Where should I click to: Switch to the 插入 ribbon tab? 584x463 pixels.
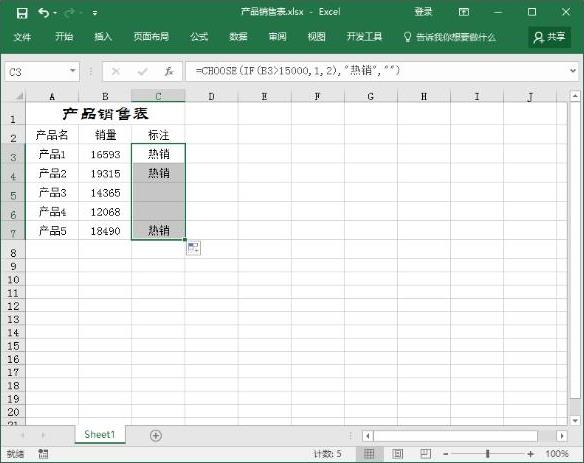(103, 37)
